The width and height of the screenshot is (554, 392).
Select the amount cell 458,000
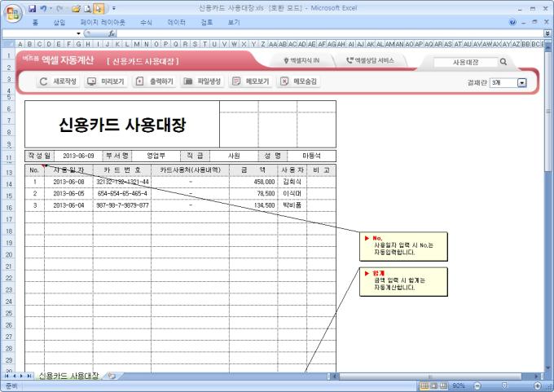(253, 182)
